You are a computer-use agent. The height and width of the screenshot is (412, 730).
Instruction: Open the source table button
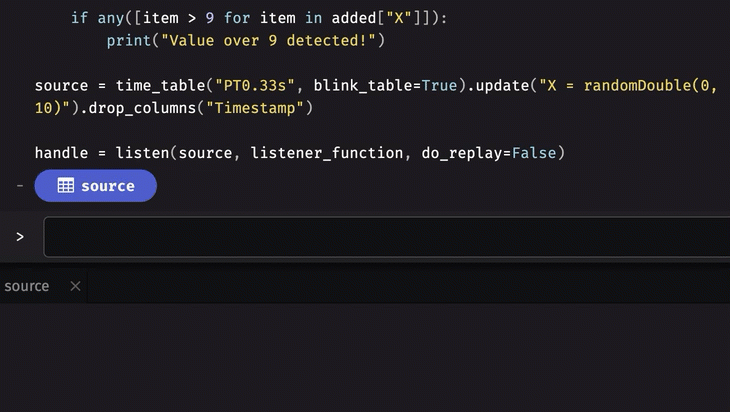96,186
